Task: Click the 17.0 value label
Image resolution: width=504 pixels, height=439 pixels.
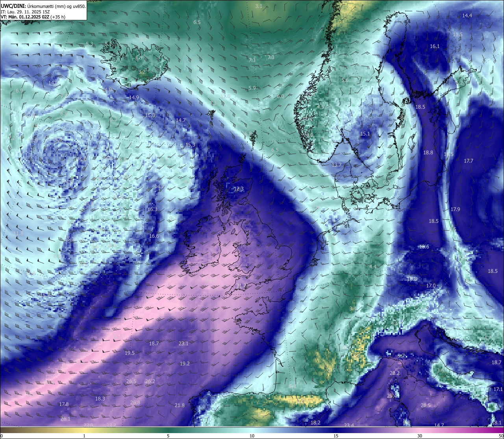Action: pos(431,285)
